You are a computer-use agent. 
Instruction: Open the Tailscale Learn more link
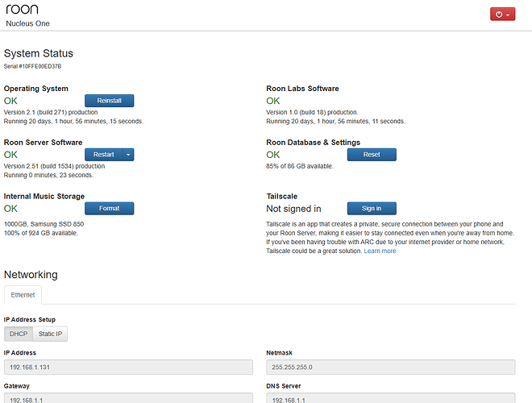click(380, 251)
